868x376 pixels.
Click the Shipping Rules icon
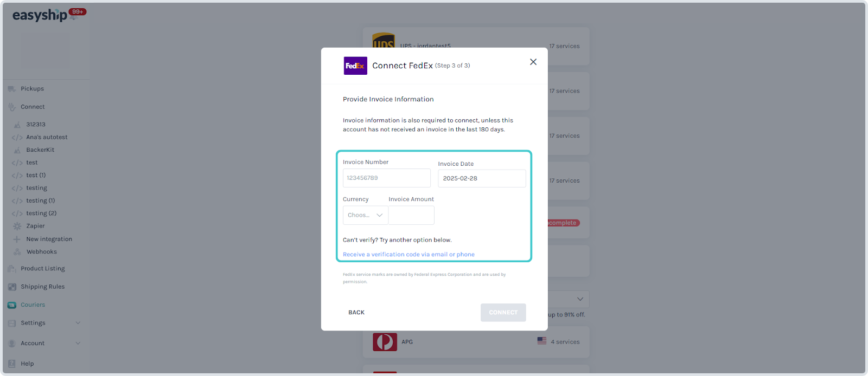point(12,287)
